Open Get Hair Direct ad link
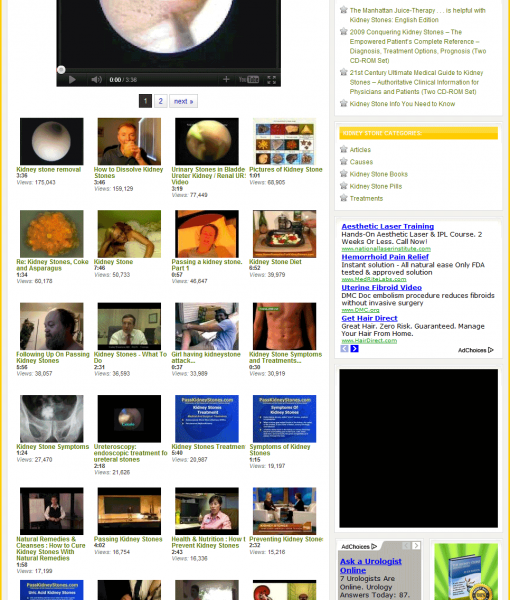This screenshot has height=600, width=510. [369, 318]
